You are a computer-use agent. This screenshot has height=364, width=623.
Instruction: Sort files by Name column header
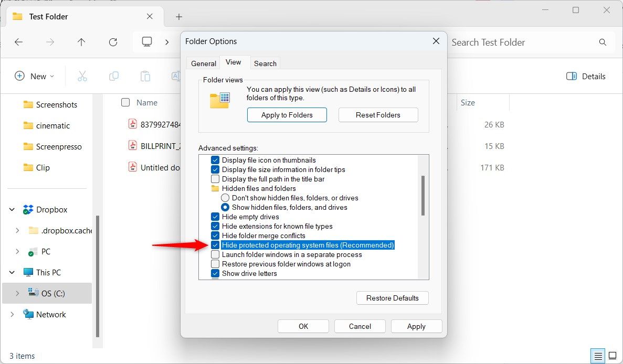coord(147,102)
